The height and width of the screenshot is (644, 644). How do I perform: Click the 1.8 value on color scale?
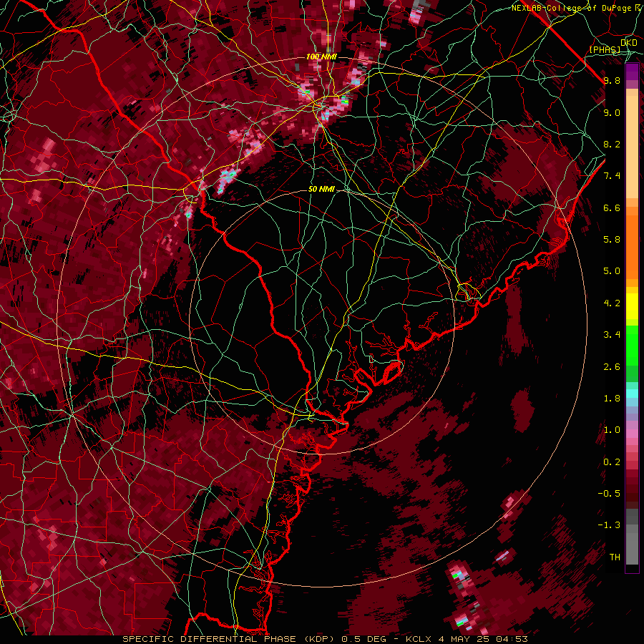click(612, 399)
